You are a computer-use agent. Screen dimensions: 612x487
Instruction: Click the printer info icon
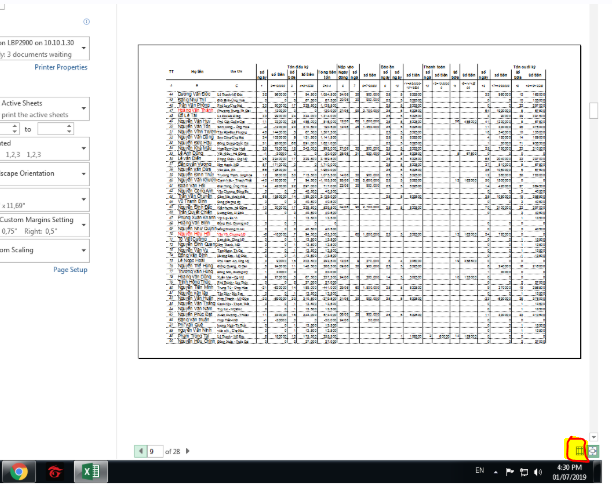[x=87, y=21]
